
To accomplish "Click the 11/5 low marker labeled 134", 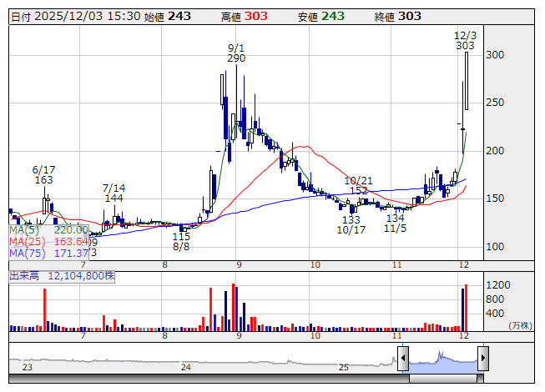I will (x=396, y=223).
